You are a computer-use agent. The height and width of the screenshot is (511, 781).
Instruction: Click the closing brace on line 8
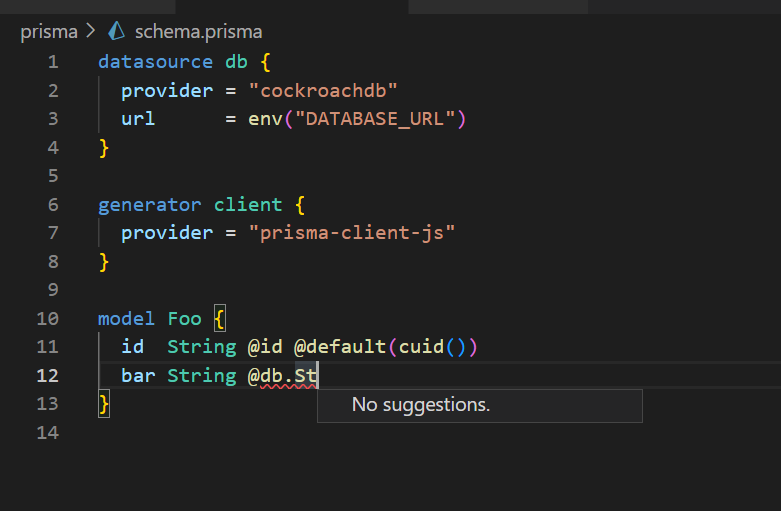tap(104, 262)
